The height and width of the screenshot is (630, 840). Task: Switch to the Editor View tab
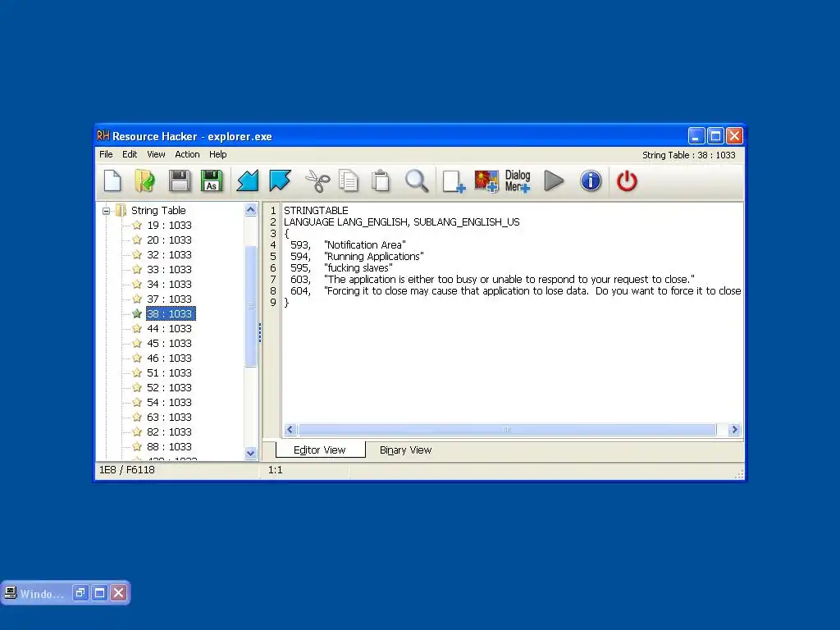320,450
